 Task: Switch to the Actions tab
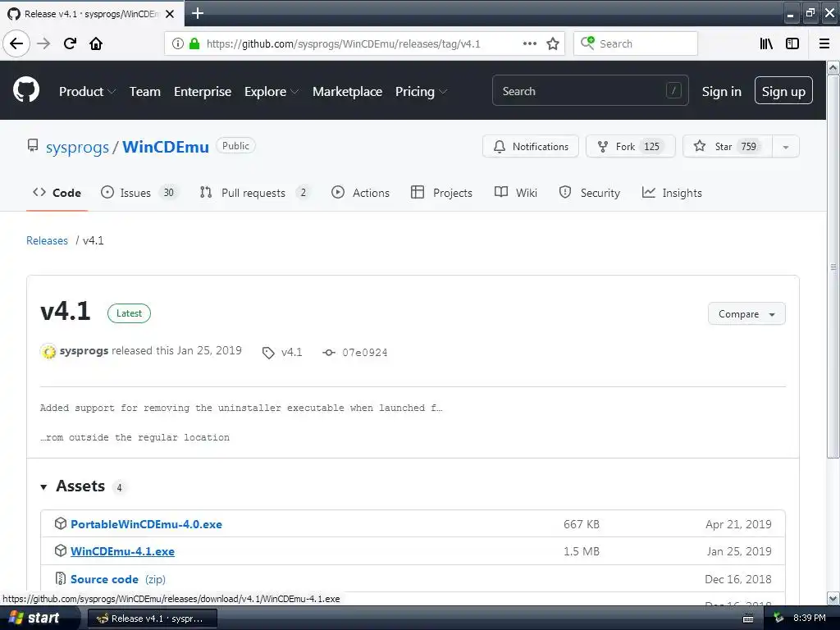[361, 193]
